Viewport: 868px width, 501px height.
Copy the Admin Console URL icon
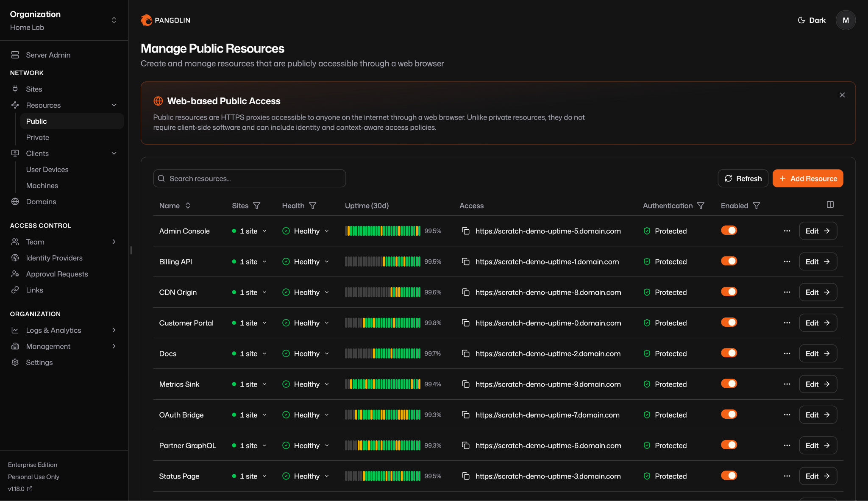coord(465,231)
